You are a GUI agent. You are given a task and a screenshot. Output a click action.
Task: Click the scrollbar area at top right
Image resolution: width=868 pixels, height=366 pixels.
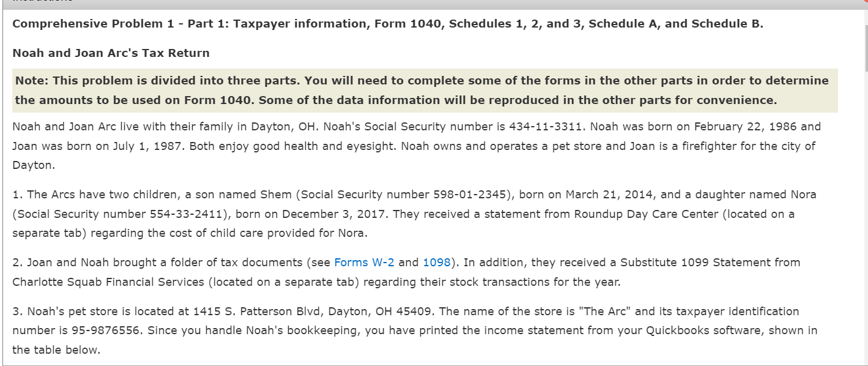point(864,46)
